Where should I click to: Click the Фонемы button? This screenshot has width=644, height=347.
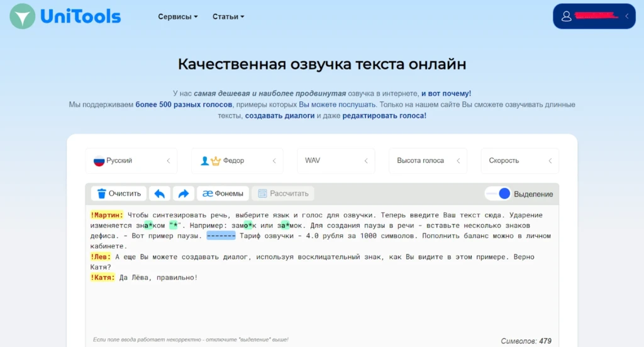[223, 193]
